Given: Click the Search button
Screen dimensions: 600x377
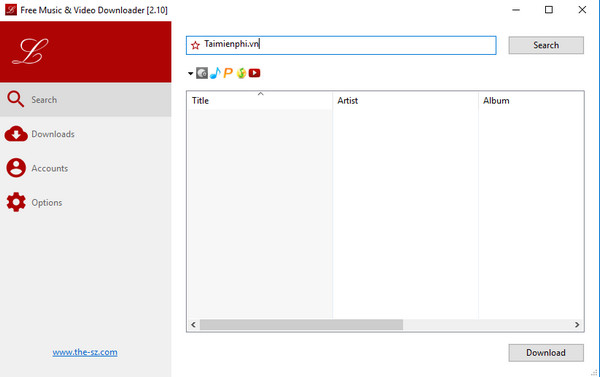Looking at the screenshot, I should (x=546, y=45).
